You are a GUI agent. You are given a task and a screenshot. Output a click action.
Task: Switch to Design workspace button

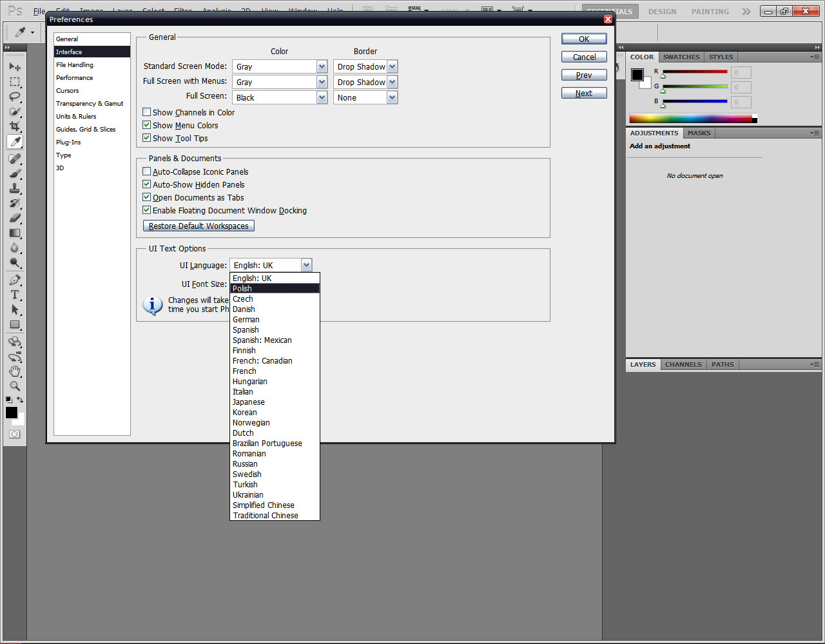[x=662, y=12]
